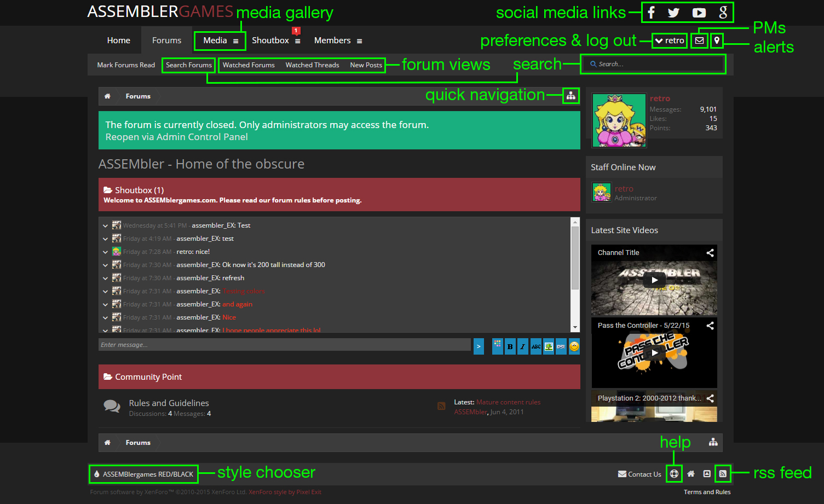
Task: View Watched Forums
Action: pos(249,65)
